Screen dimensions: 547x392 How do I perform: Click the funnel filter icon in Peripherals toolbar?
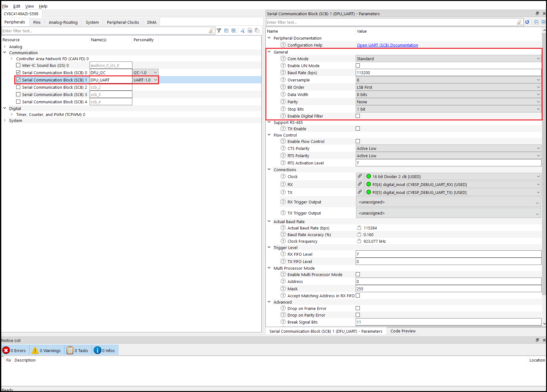point(219,31)
